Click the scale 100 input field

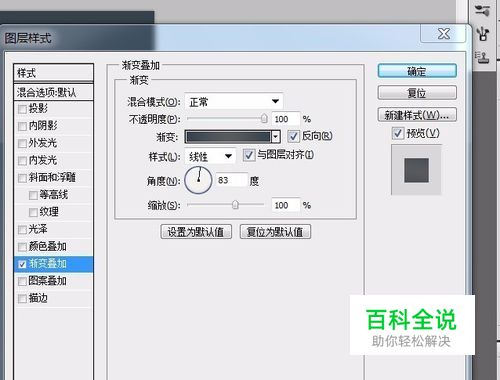click(286, 205)
